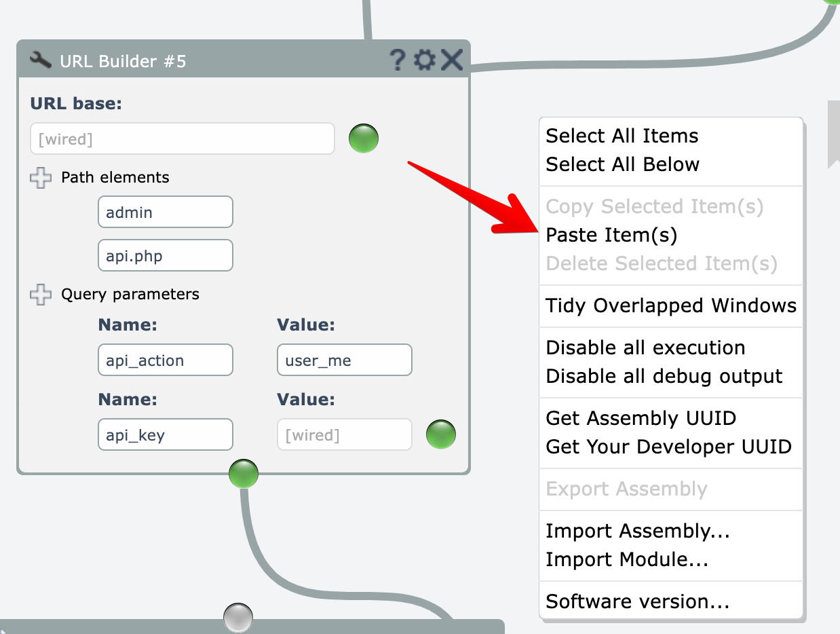Add a new Query parameters entry
This screenshot has width=840, height=634.
41,295
